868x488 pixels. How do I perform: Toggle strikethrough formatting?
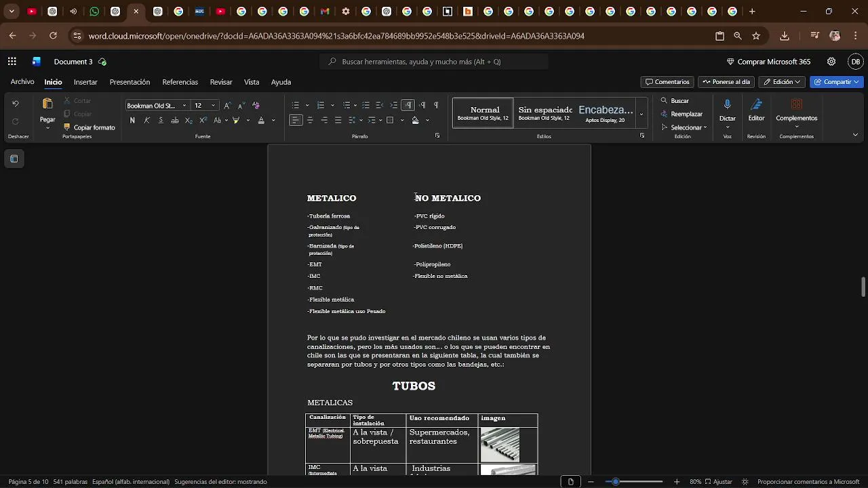click(x=175, y=120)
